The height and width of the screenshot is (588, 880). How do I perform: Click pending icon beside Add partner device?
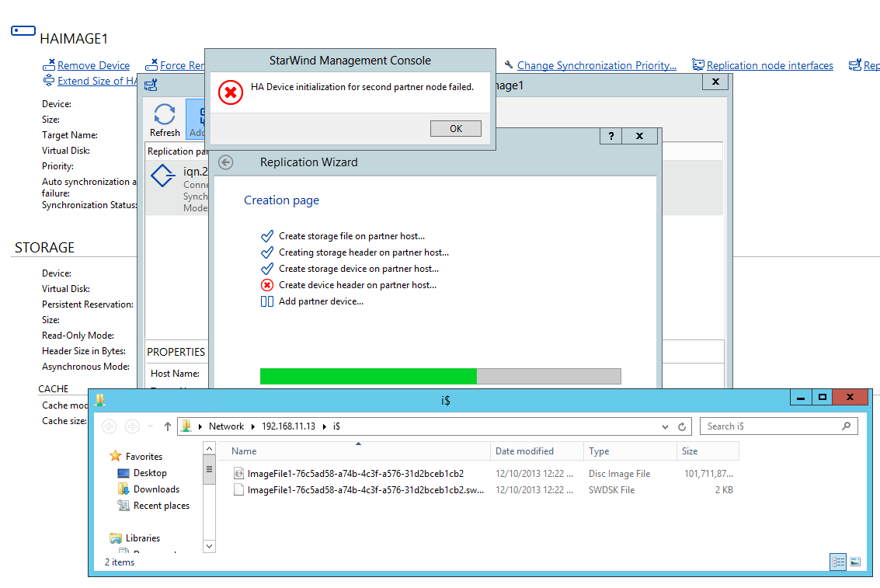tap(267, 301)
